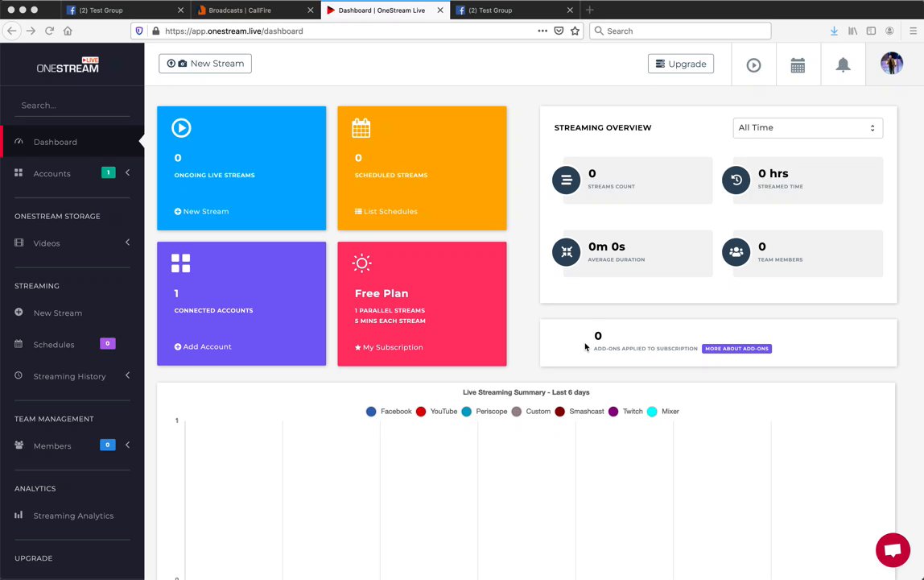The height and width of the screenshot is (580, 924).
Task: Open New Stream in sidebar Streaming section
Action: pos(58,313)
